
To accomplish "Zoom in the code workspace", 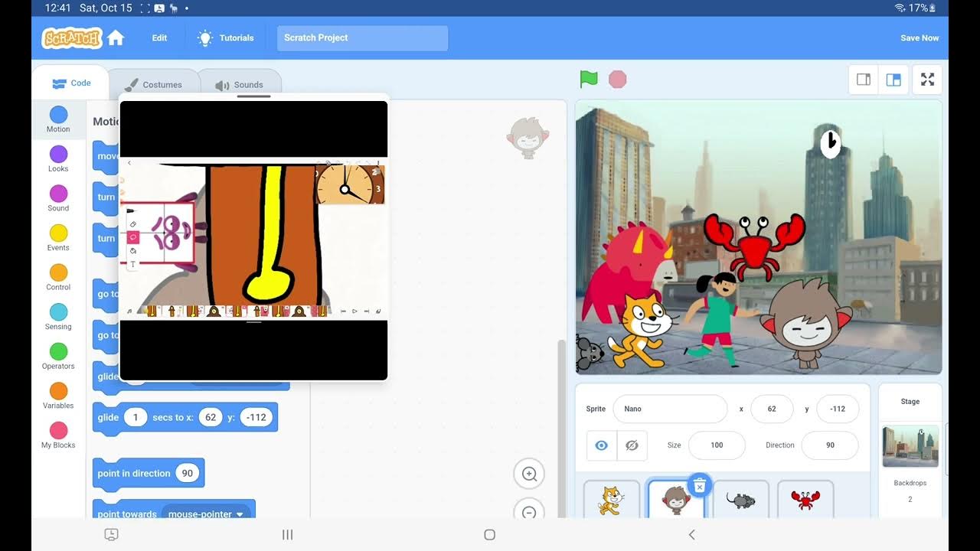I will coord(529,474).
